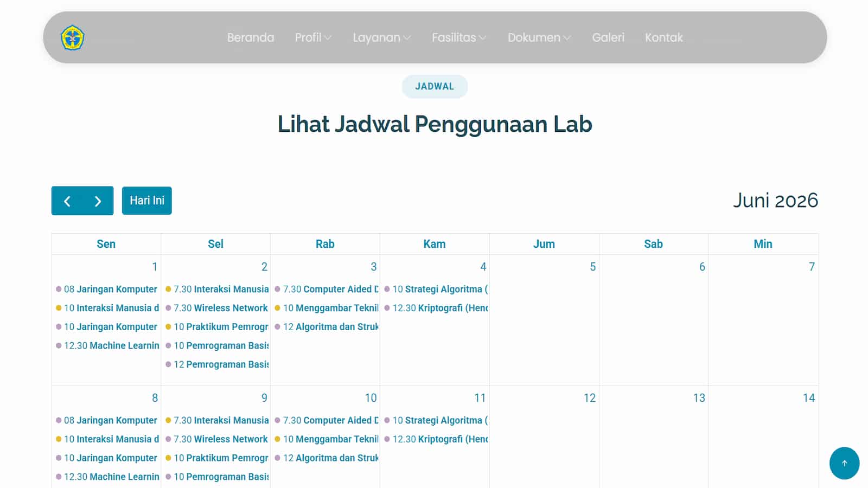The width and height of the screenshot is (868, 488).
Task: Click the JADWAL badge label
Action: (435, 86)
